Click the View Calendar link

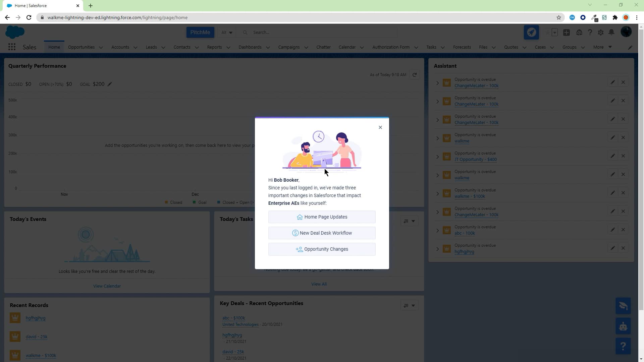[x=107, y=286]
